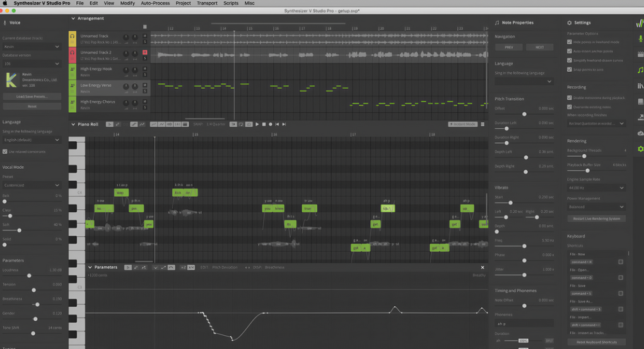
Task: Open the Scripts menu
Action: (231, 3)
